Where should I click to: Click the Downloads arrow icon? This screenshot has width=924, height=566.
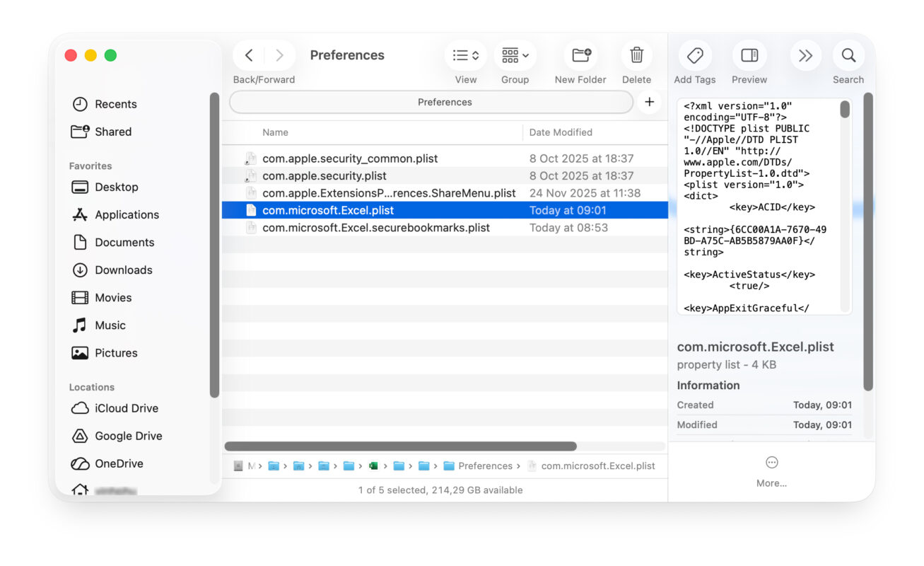[80, 270]
